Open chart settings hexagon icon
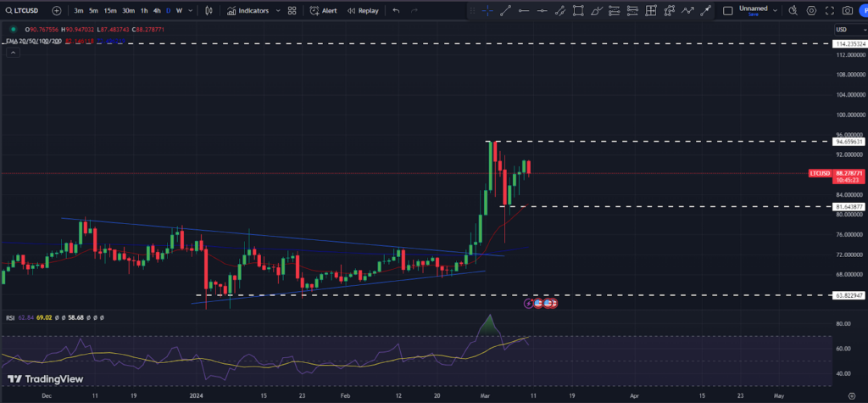Screen dimensions: 868x403 click(x=811, y=10)
